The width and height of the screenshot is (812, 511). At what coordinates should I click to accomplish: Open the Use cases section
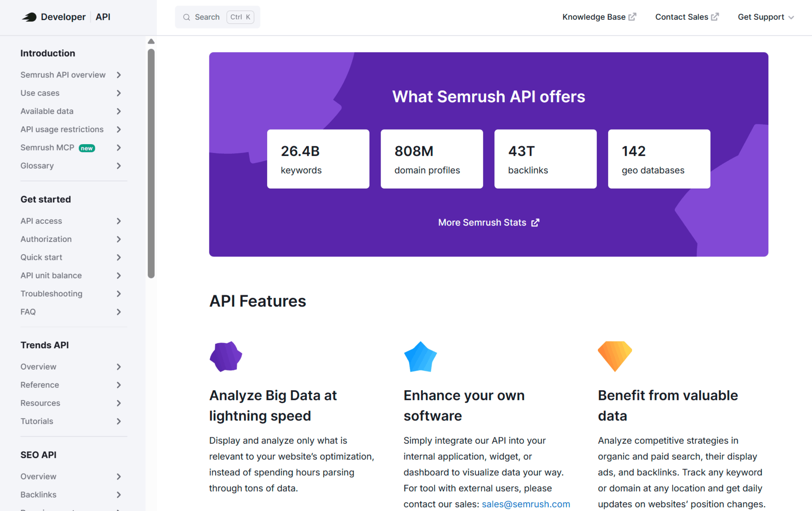click(x=40, y=93)
